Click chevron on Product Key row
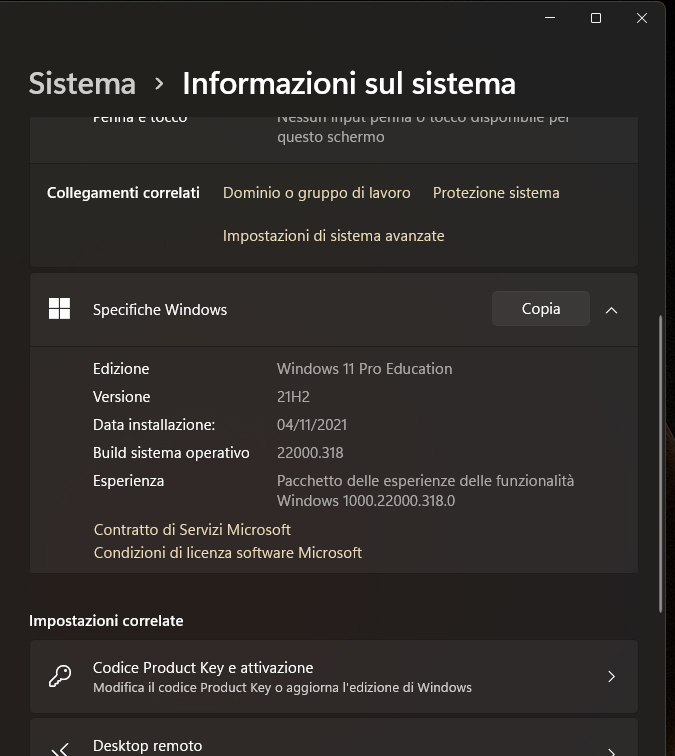Screen dimensions: 675x756 [x=611, y=676]
